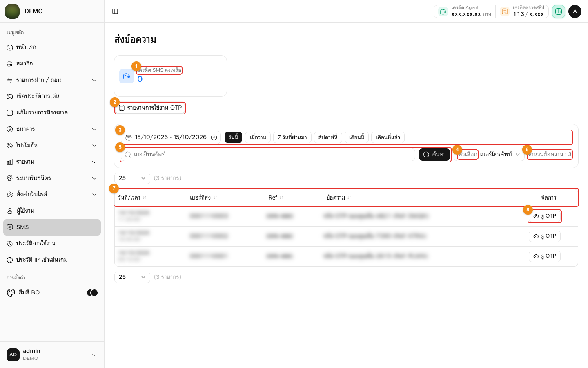Image resolution: width=588 pixels, height=368 pixels.
Task: Collapse the sidebar panel toggle icon
Action: [115, 11]
